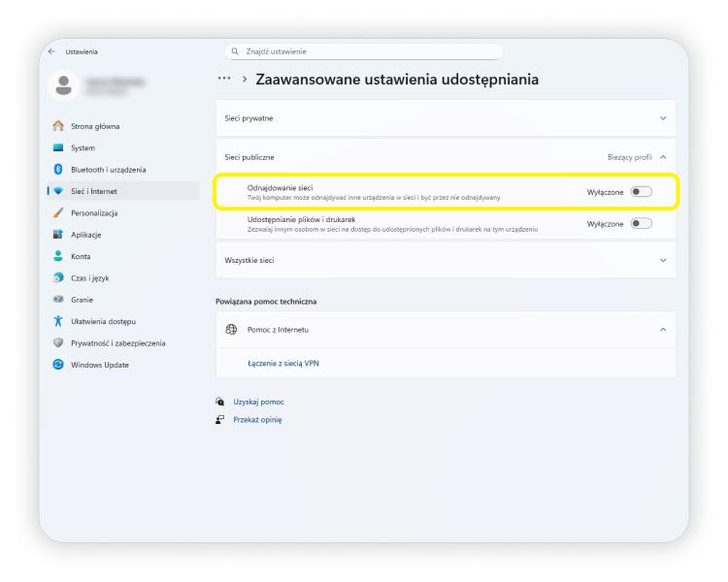This screenshot has height=582, width=728.
Task: Open Ułatwienia dostępu settings
Action: pyautogui.click(x=123, y=321)
